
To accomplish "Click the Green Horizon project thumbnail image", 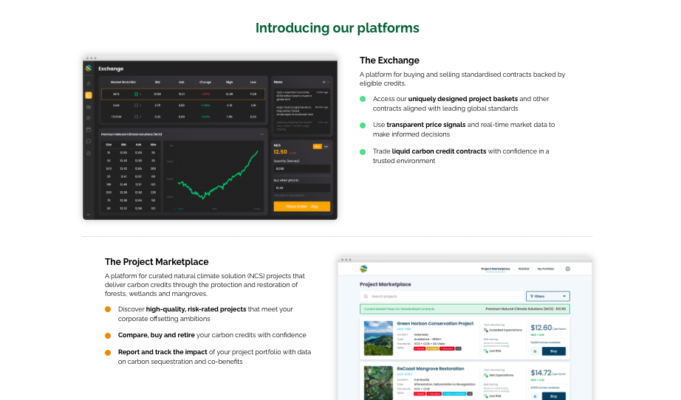I will tap(378, 338).
